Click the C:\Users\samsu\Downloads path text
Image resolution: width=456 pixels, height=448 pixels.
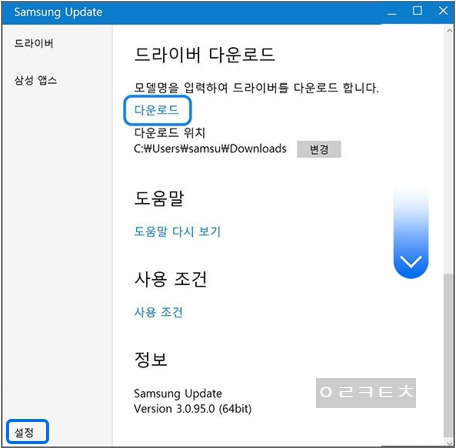210,149
